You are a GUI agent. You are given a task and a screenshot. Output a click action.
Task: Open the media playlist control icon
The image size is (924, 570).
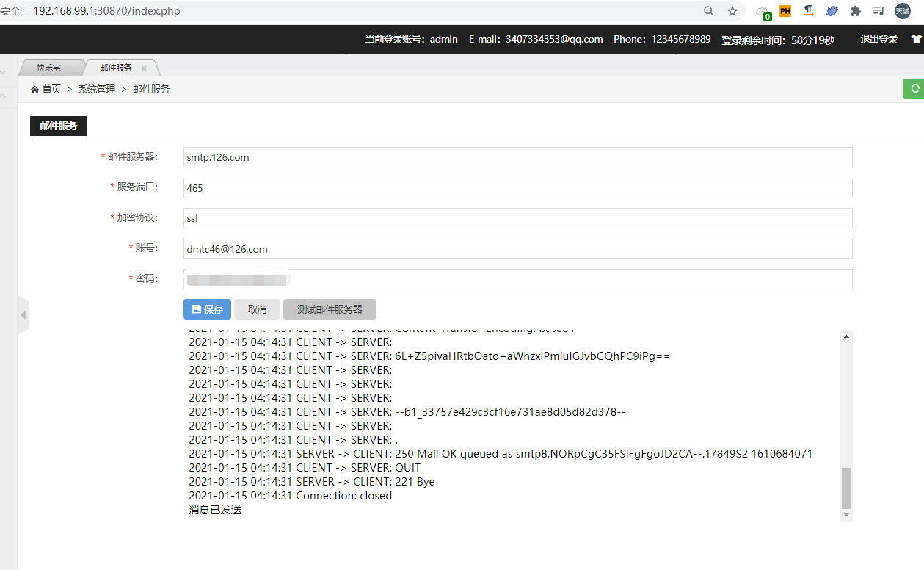point(878,11)
